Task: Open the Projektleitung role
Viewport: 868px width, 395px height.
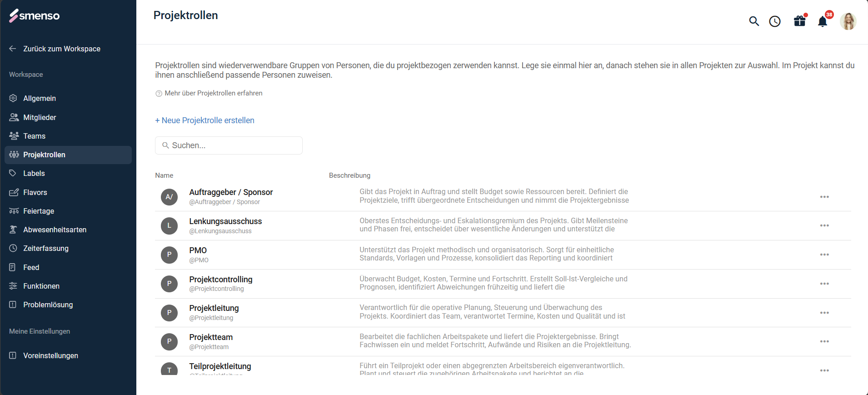Action: 214,308
